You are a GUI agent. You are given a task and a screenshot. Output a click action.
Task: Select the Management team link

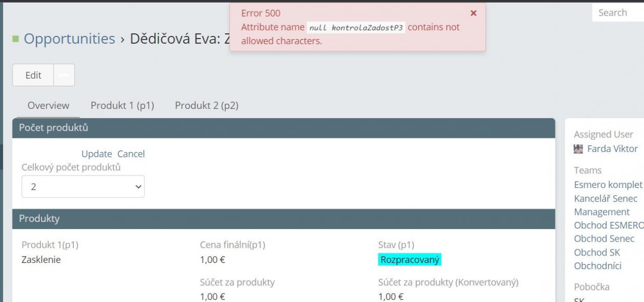click(x=602, y=212)
